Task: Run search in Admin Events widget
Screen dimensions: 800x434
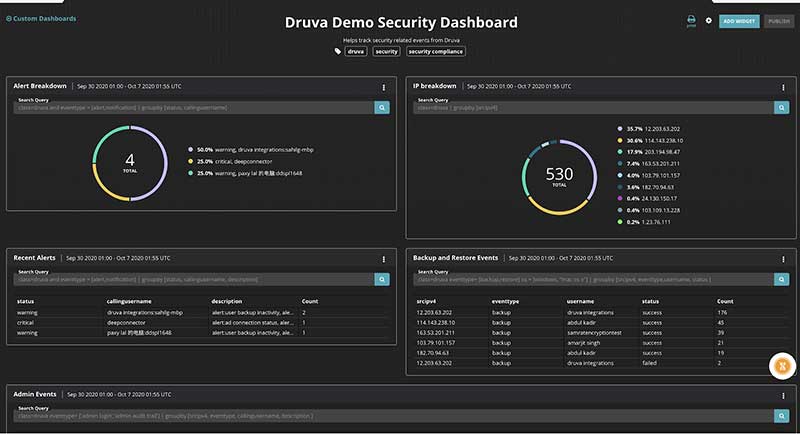Action: [x=781, y=415]
